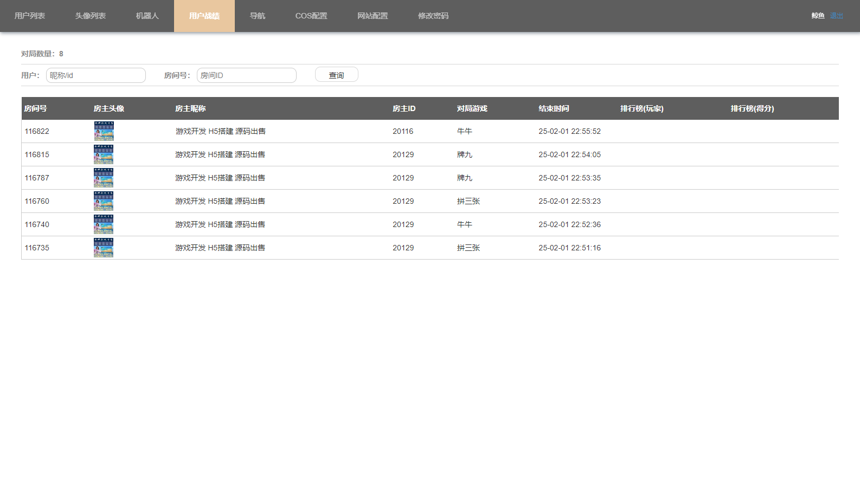Click avatar thumbnail for room 116815
Viewport: 860px width, 504px height.
(x=104, y=154)
